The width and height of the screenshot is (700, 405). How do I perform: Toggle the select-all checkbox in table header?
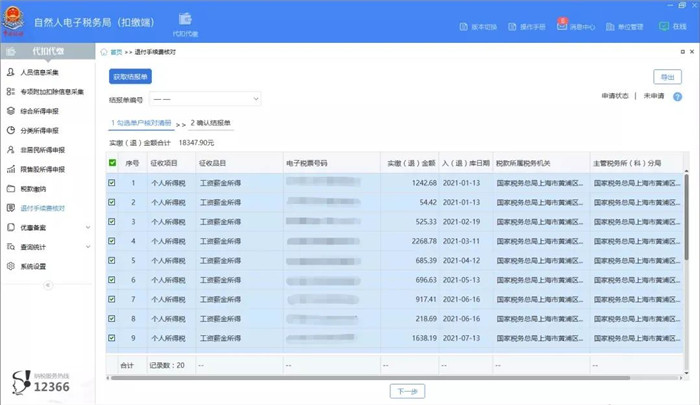[x=112, y=162]
